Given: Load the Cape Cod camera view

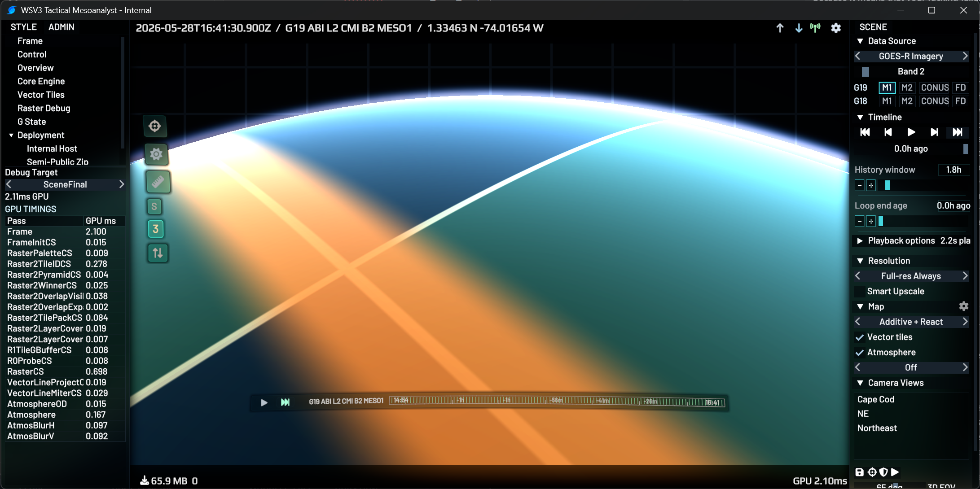Looking at the screenshot, I should tap(876, 399).
